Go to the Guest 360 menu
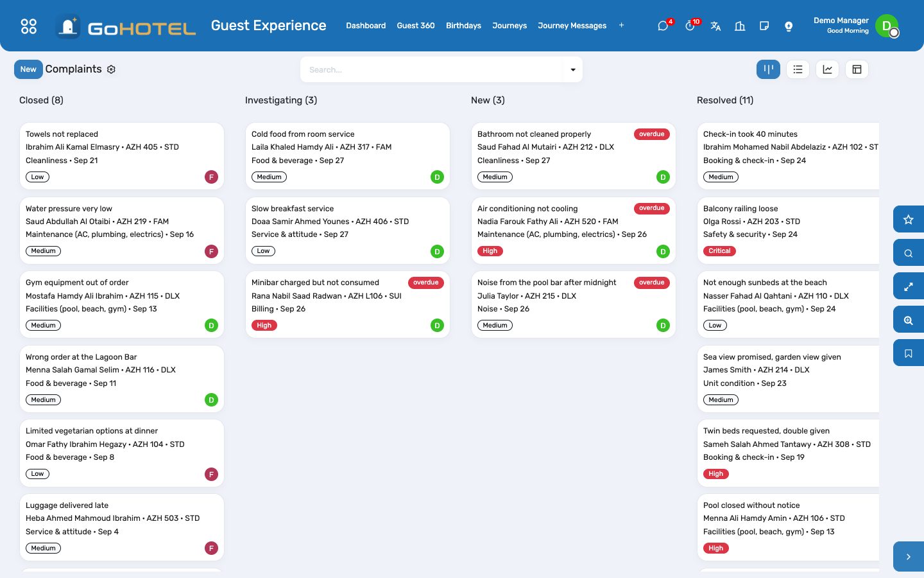 point(416,26)
